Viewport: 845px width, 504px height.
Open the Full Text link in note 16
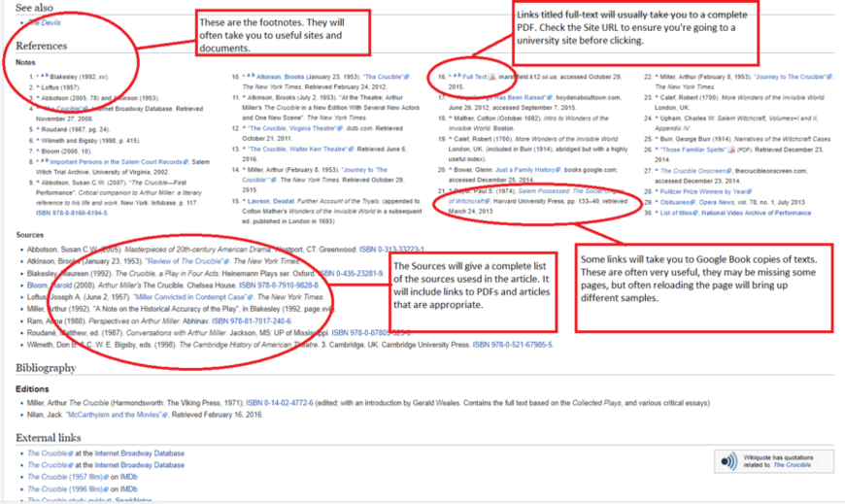point(474,77)
